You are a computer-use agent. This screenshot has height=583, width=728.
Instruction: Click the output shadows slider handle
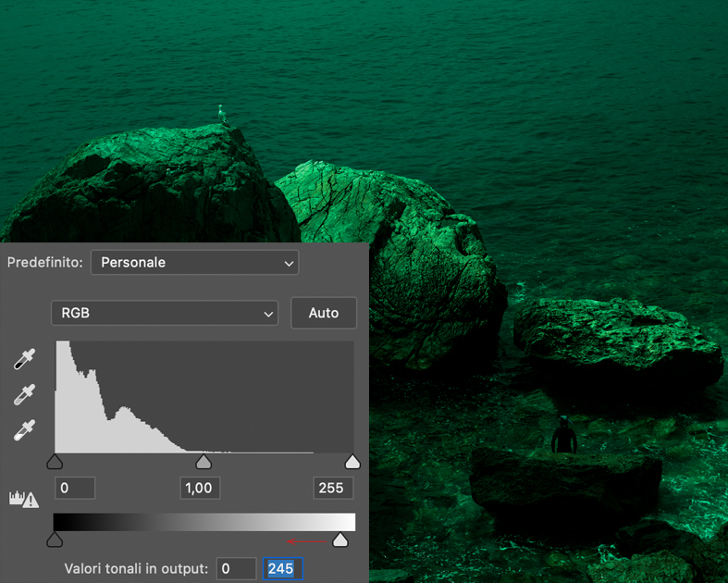tap(55, 540)
